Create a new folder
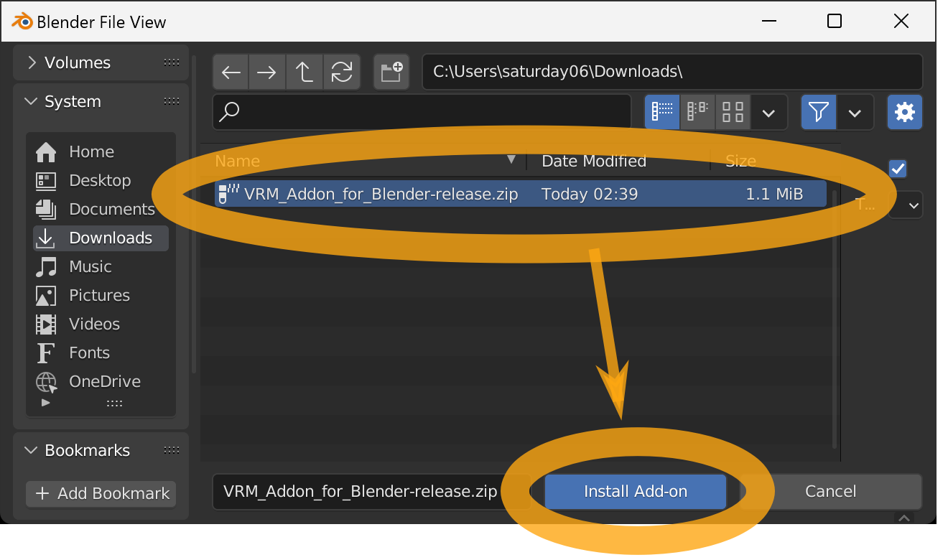 tap(391, 72)
